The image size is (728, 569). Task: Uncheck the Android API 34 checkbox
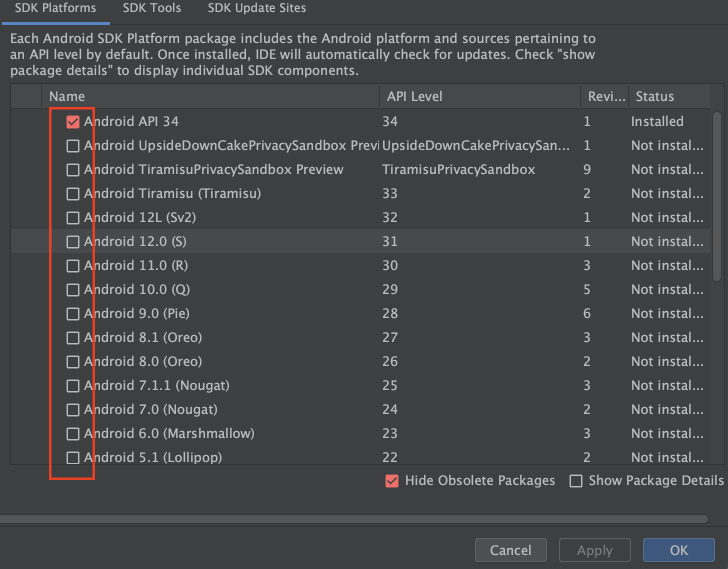coord(73,122)
